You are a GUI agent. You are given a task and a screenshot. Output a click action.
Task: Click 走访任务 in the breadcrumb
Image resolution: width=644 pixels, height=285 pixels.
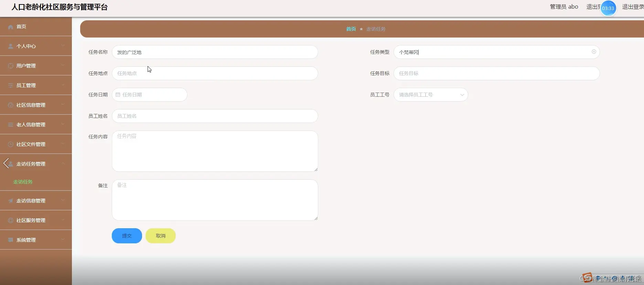376,29
